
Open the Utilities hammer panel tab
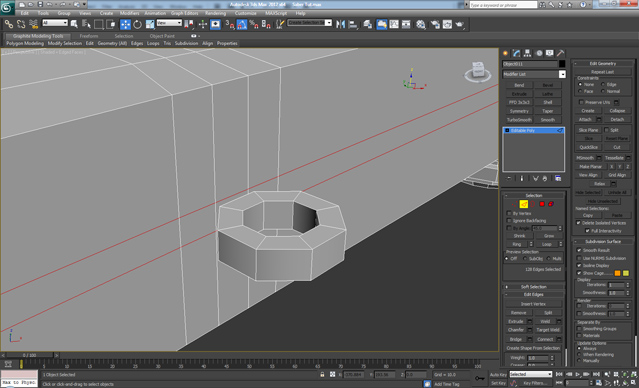pyautogui.click(x=561, y=53)
